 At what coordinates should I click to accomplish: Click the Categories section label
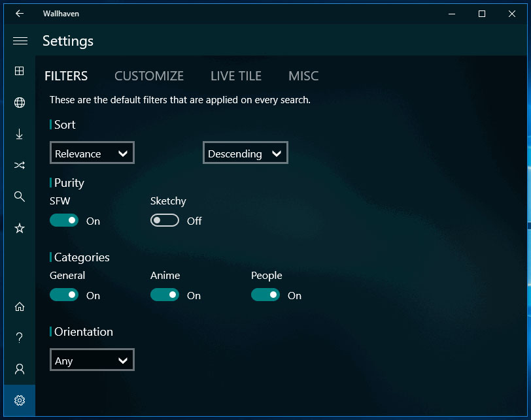click(x=82, y=257)
